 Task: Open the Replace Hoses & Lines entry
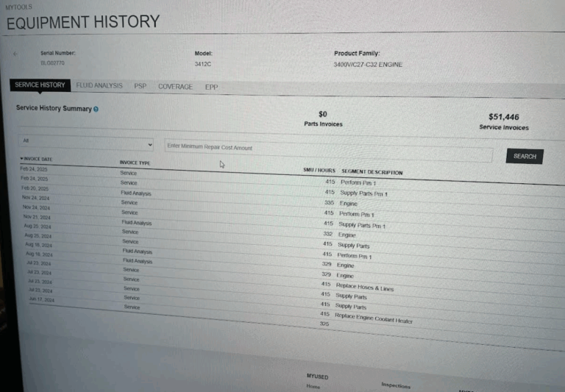pos(364,288)
